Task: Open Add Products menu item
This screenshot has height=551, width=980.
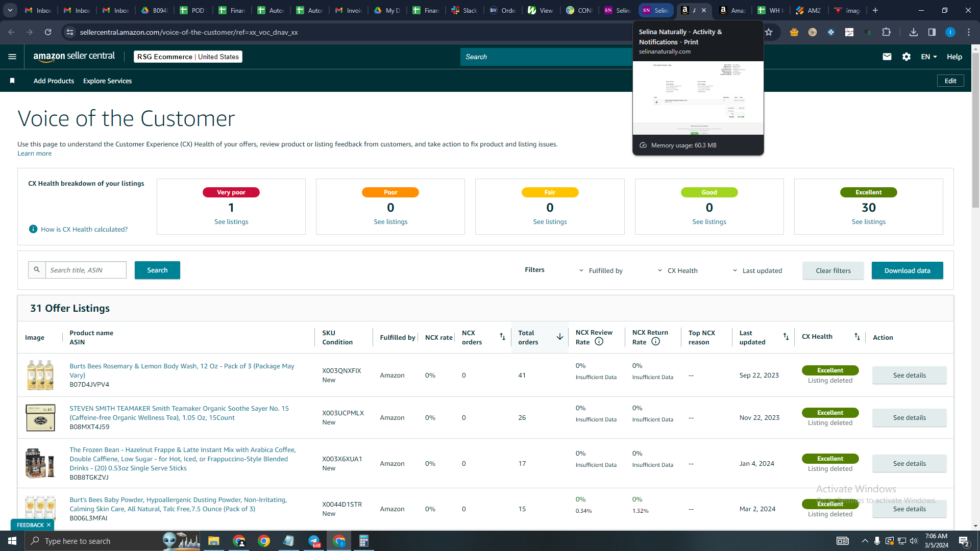Action: [x=54, y=81]
